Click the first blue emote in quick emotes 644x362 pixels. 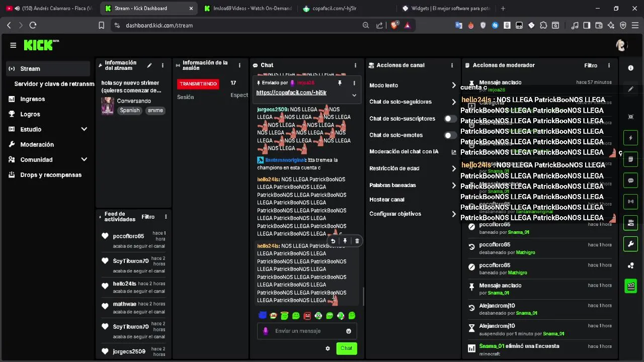pyautogui.click(x=262, y=316)
